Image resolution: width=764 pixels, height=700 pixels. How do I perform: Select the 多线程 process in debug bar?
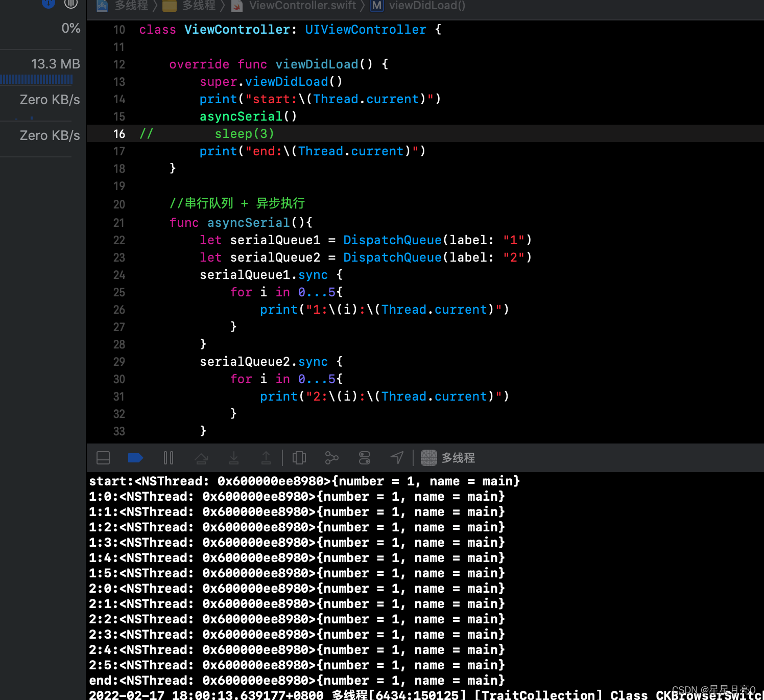click(x=448, y=458)
